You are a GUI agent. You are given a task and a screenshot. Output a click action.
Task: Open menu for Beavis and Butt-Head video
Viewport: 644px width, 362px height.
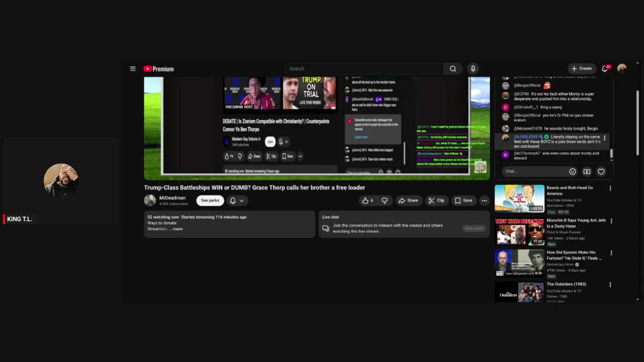click(610, 189)
